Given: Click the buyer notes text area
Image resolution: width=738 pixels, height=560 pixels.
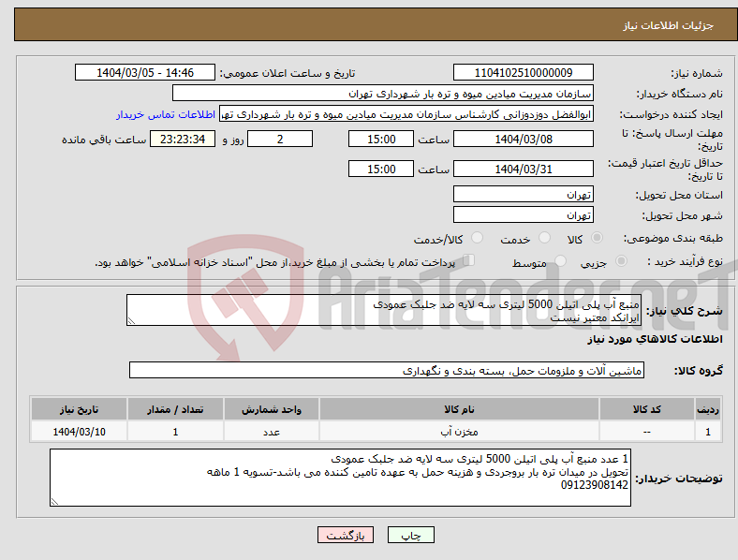Looking at the screenshot, I should click(340, 478).
